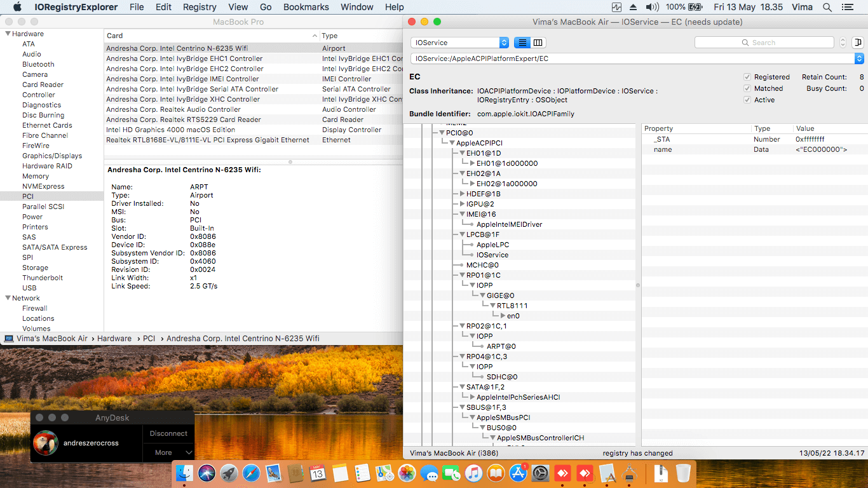Select the RTL8111 node in registry tree

[512, 306]
